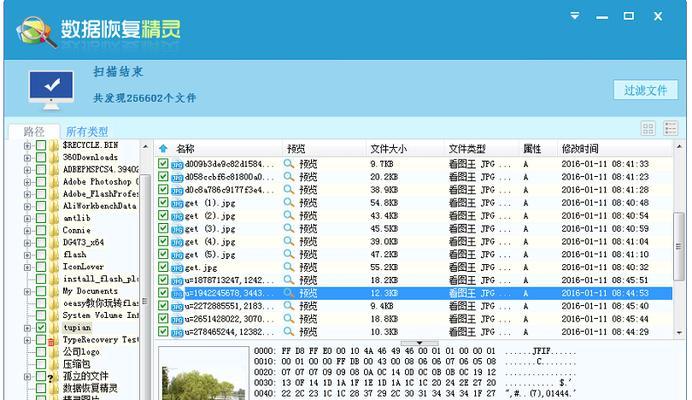Sort by 文件类型 column header

pos(467,149)
